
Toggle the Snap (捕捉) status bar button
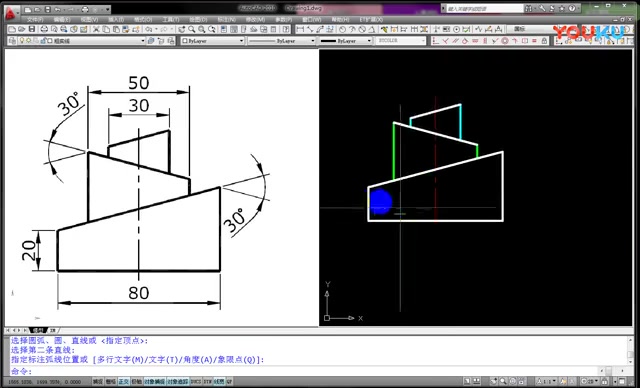click(x=98, y=382)
